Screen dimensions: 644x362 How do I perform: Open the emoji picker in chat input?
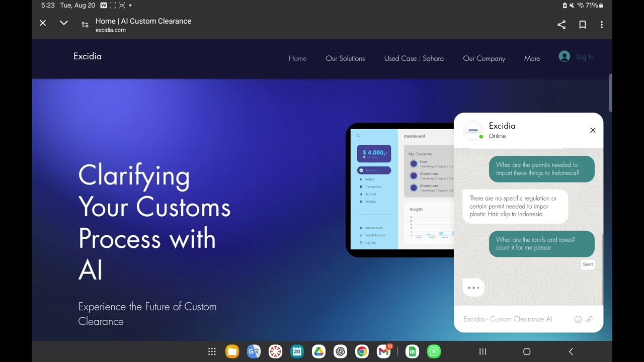tap(578, 319)
